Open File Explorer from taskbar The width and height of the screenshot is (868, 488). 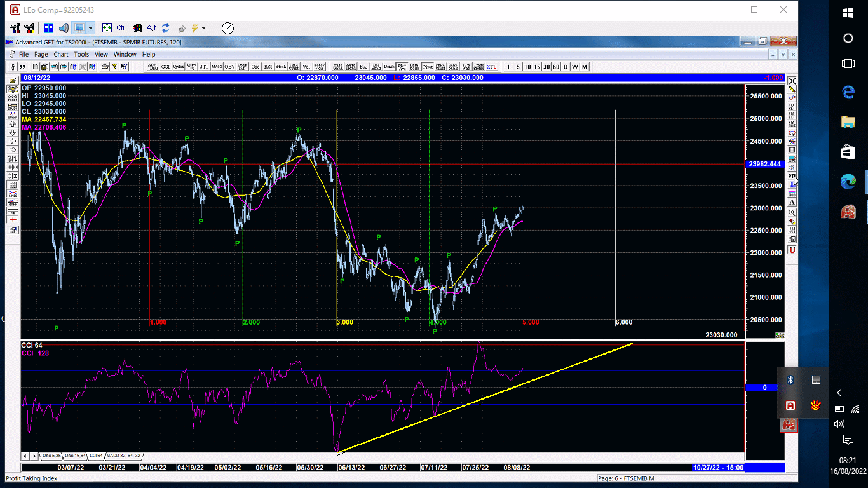point(848,121)
